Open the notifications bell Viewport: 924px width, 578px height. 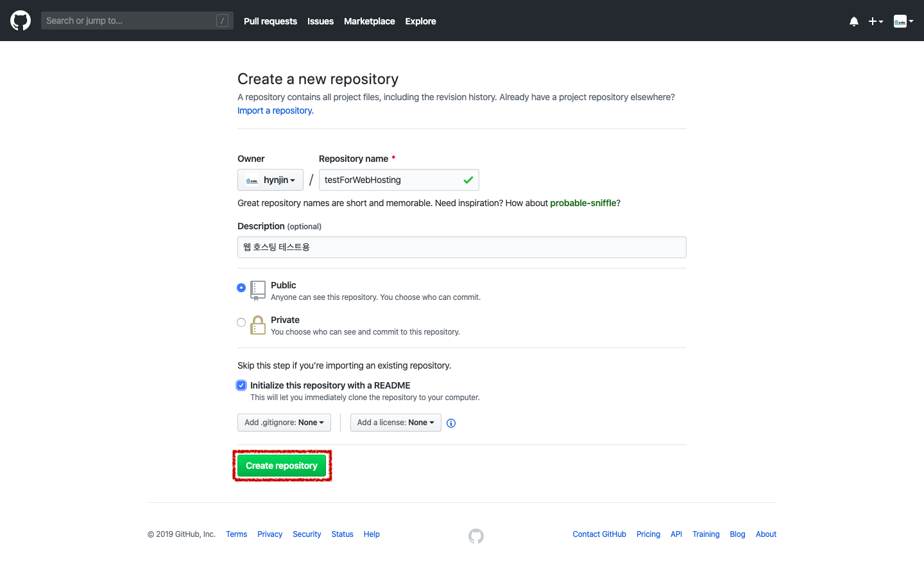point(854,21)
